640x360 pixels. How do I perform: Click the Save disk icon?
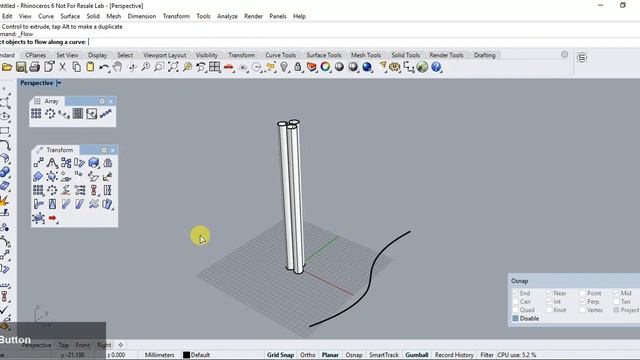(21, 67)
